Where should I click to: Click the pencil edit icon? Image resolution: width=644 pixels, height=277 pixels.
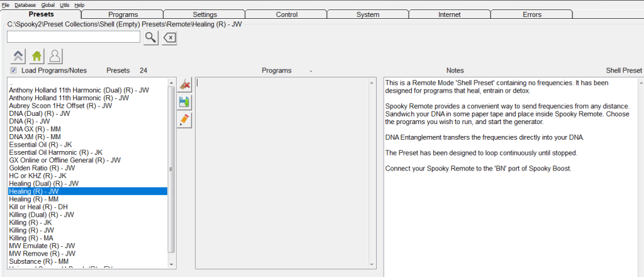click(x=185, y=120)
